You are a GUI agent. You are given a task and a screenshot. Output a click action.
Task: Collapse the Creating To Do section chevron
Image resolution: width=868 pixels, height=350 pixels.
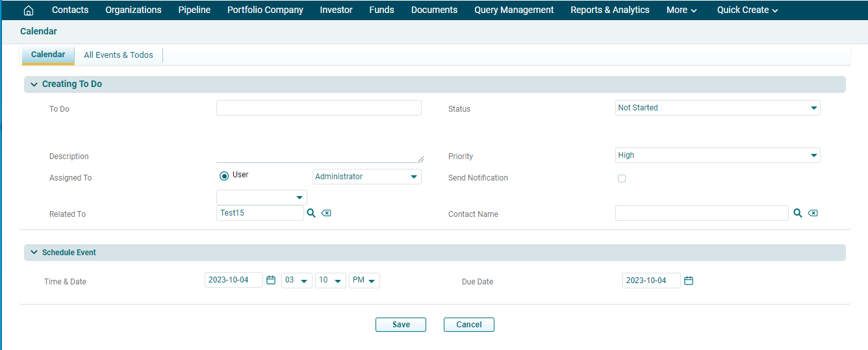(34, 84)
